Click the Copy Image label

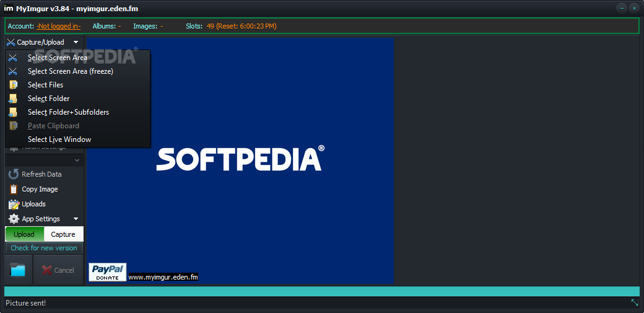[x=40, y=189]
